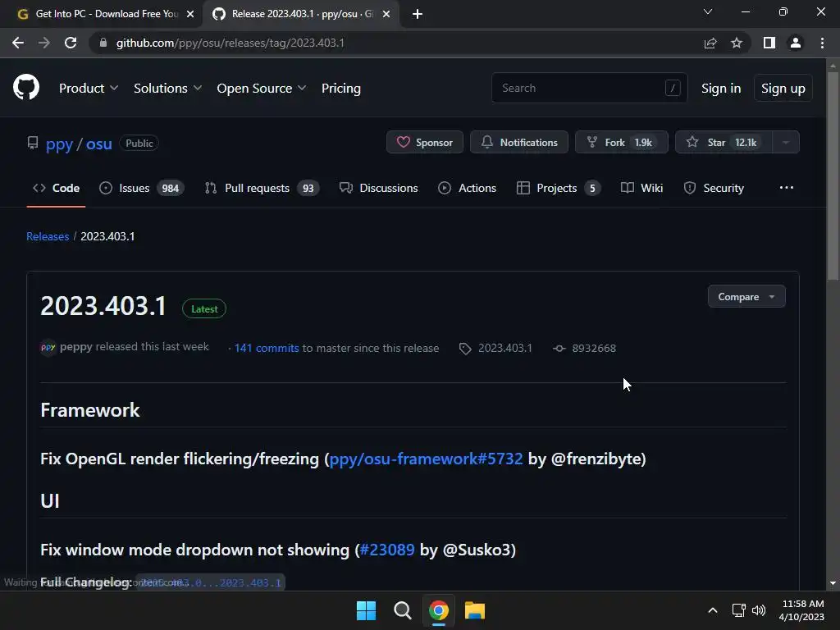
Task: Open the Chrome three-dot menu
Action: (822, 43)
